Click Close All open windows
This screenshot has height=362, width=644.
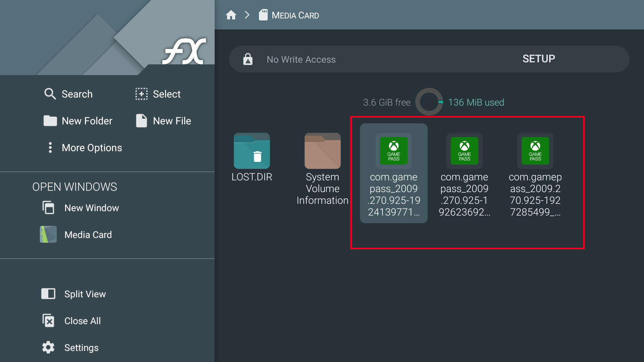click(82, 320)
